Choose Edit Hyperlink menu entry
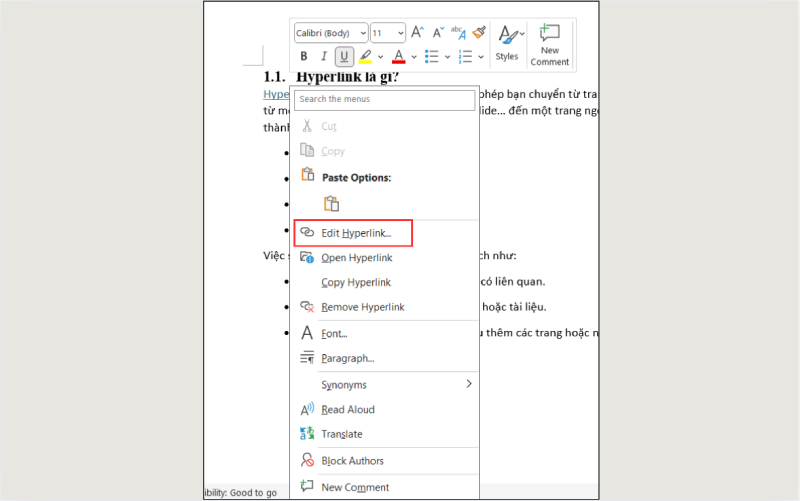Viewport: 800px width, 501px height. click(353, 233)
